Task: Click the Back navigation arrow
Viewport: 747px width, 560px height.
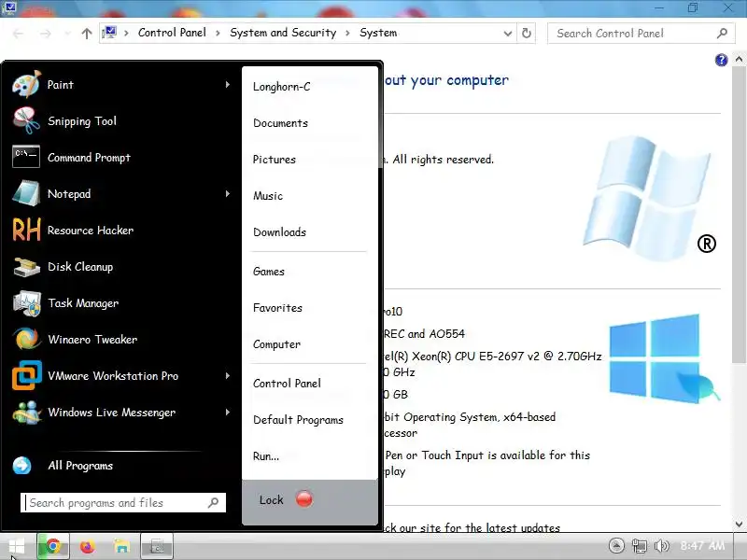Action: tap(18, 34)
